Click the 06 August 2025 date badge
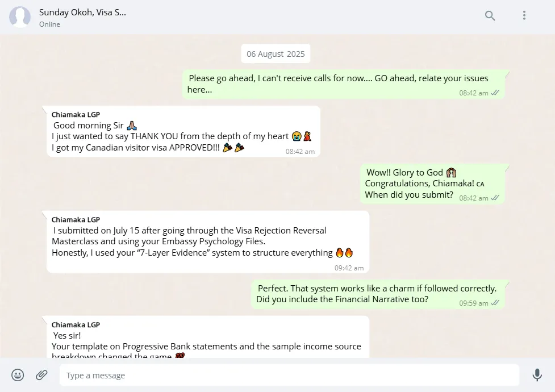The width and height of the screenshot is (555, 392). point(276,54)
